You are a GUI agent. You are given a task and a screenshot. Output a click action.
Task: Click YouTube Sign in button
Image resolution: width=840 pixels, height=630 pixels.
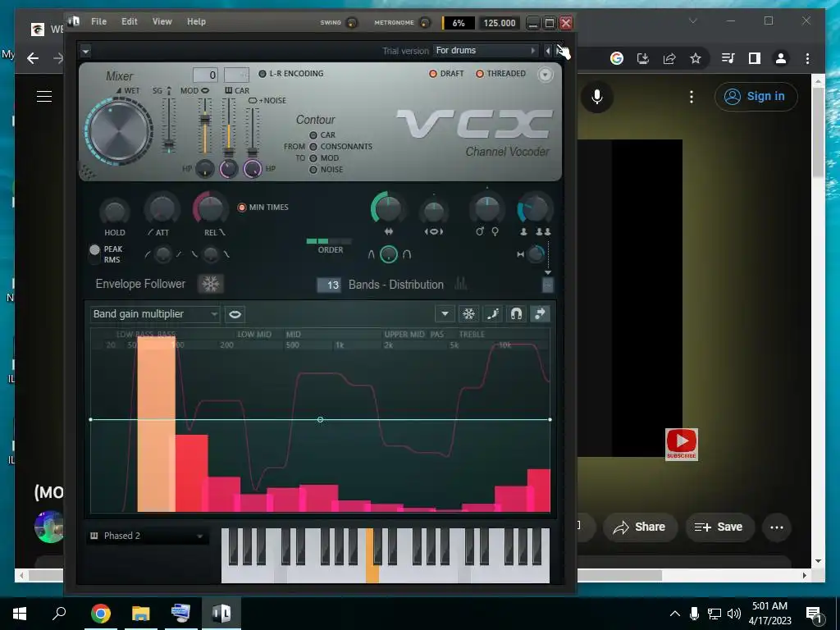(x=756, y=97)
